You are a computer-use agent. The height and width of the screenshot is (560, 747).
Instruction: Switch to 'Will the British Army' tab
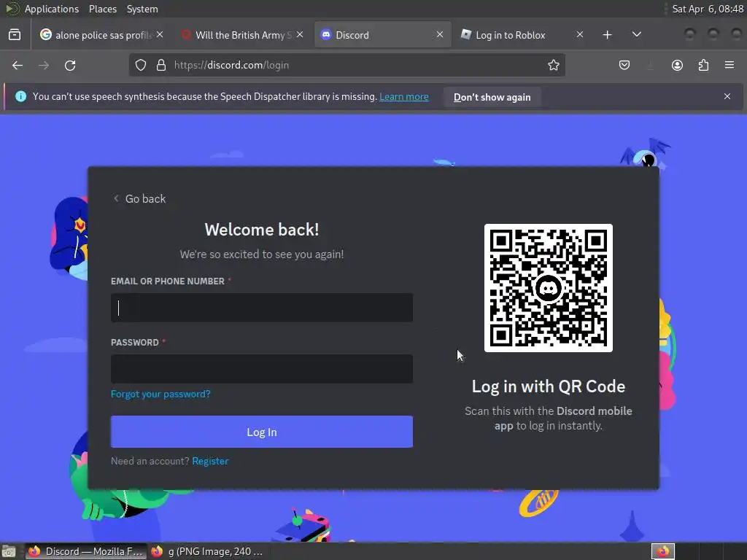241,35
